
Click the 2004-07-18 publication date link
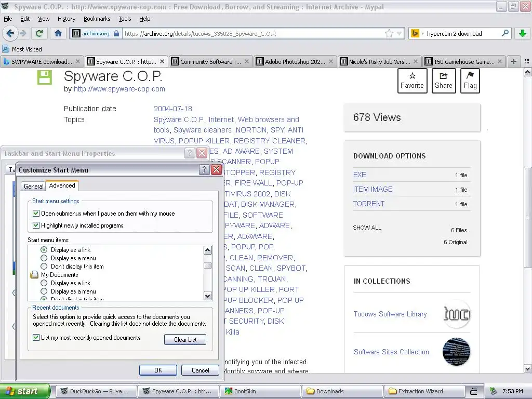click(x=173, y=109)
